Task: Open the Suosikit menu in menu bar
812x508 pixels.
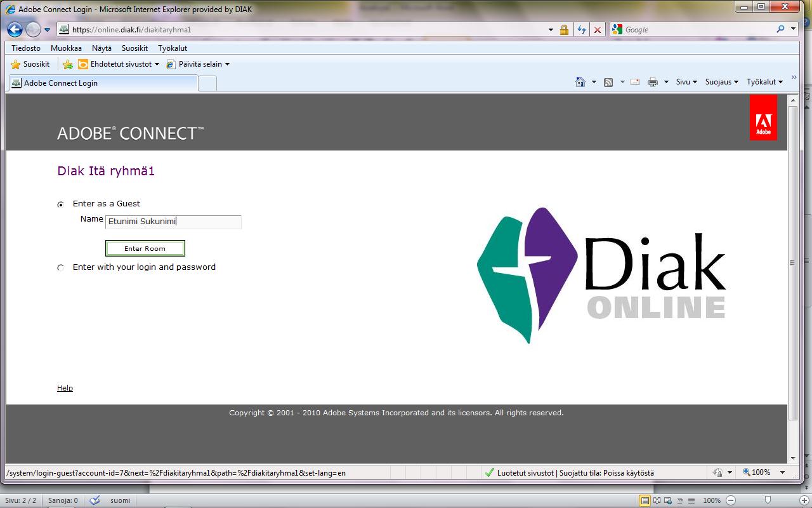Action: pos(134,48)
